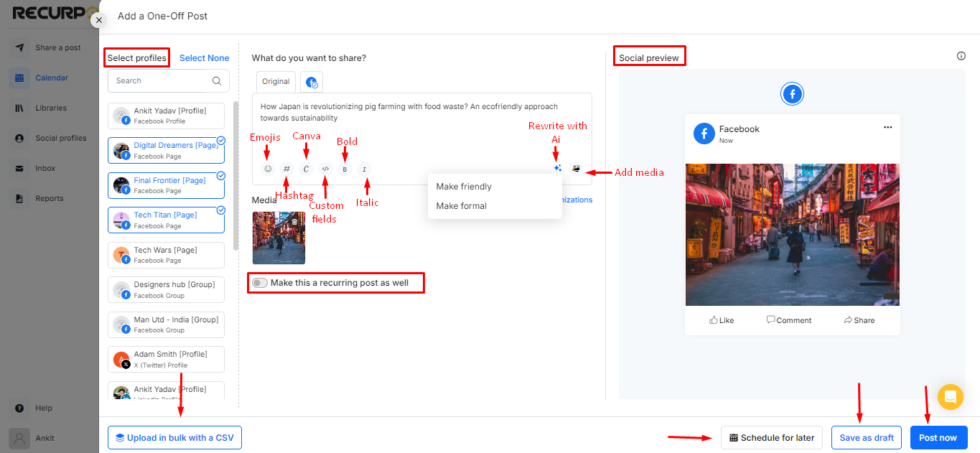Click Upload in bulk with a CSV
This screenshot has width=980, height=453.
pyautogui.click(x=174, y=437)
